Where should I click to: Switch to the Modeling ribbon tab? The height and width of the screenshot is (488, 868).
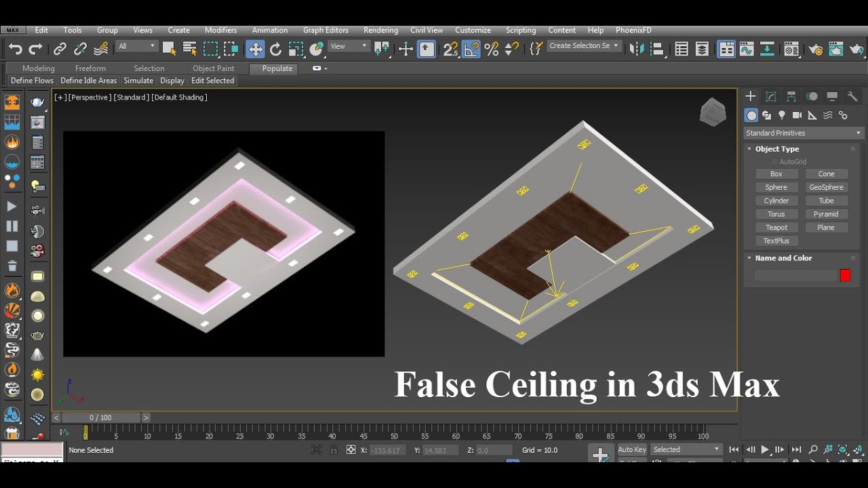[x=39, y=68]
